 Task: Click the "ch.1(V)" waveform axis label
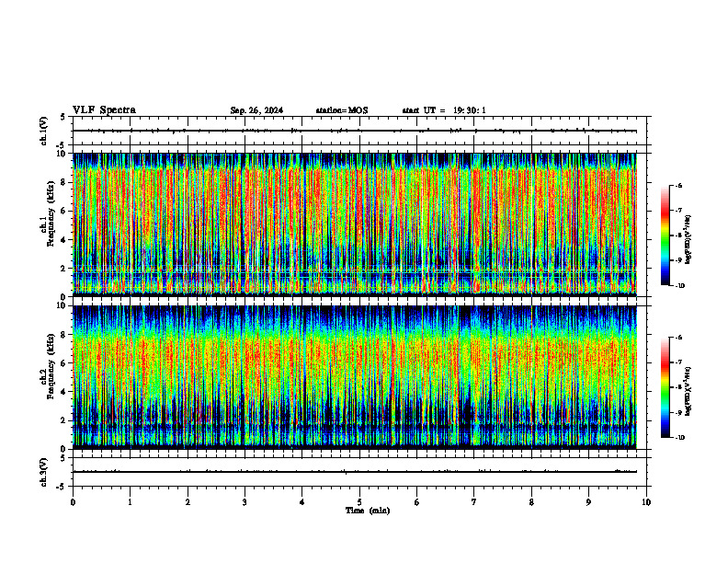pyautogui.click(x=44, y=131)
